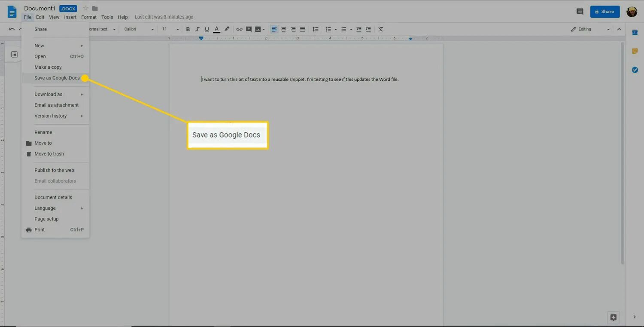Justify the text
Viewport: 644px width, 327px height.
pos(303,29)
